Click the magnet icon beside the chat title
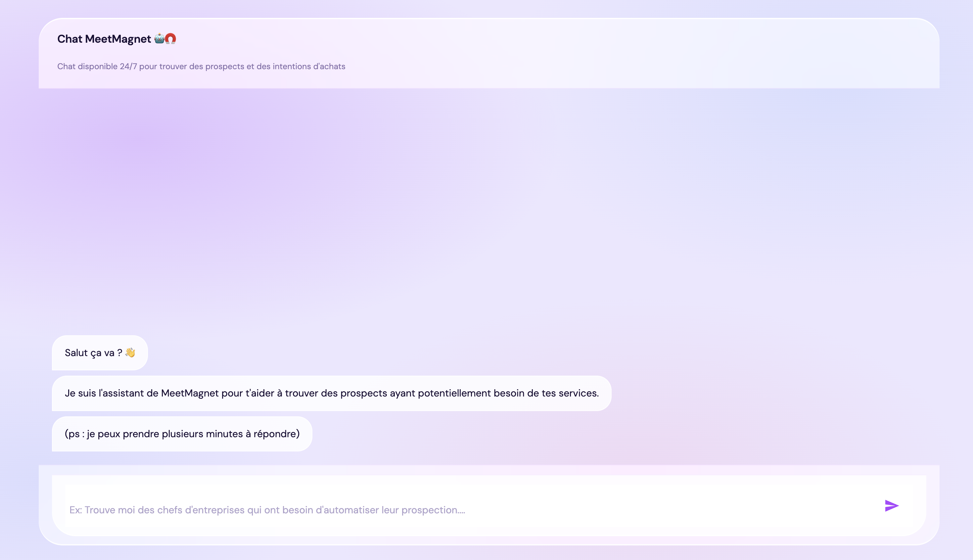The image size is (973, 560). tap(171, 38)
